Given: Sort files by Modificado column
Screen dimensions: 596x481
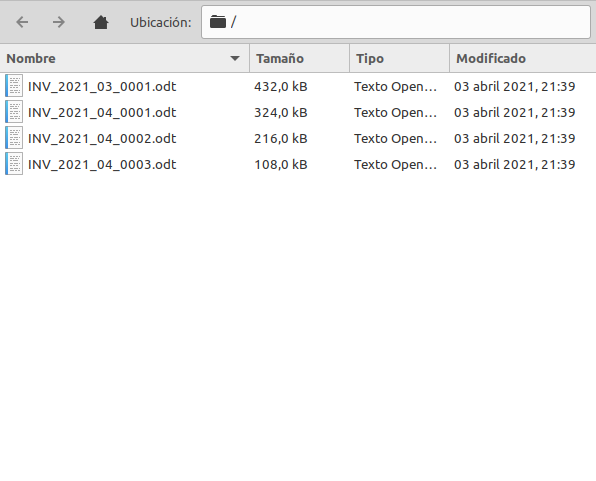Looking at the screenshot, I should [x=523, y=59].
